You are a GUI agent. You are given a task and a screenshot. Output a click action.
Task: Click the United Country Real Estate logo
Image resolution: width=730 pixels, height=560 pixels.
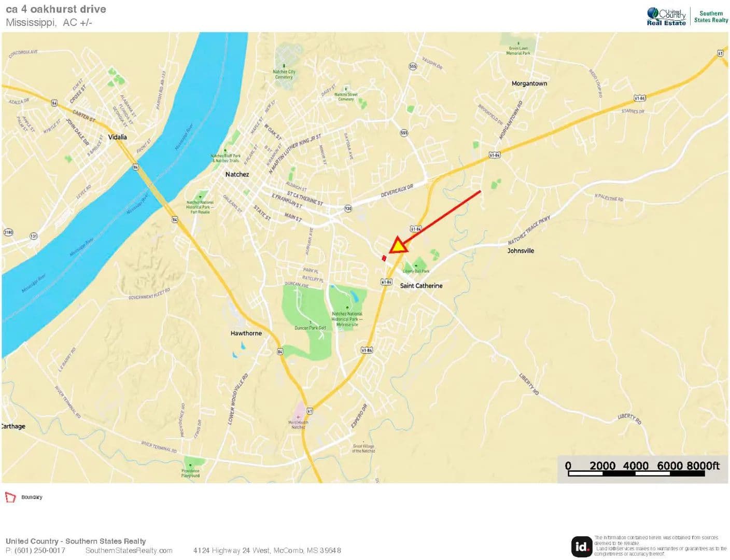point(666,17)
